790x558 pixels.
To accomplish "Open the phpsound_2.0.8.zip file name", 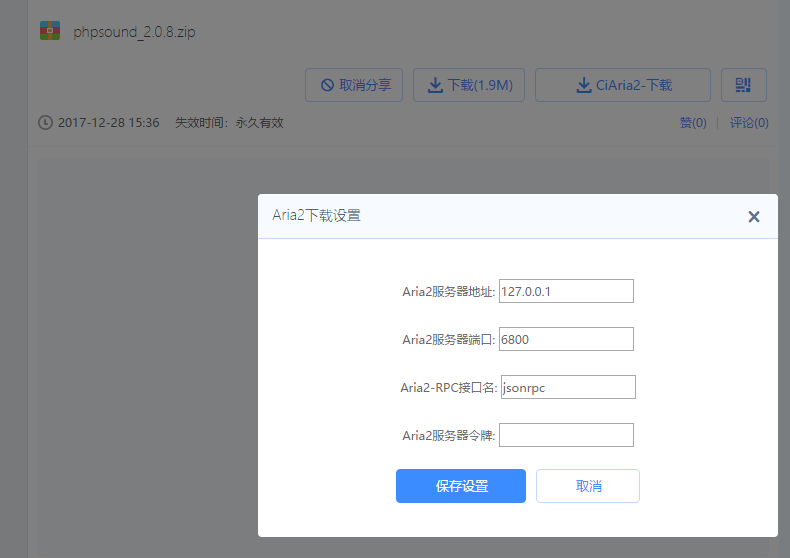I will (134, 32).
